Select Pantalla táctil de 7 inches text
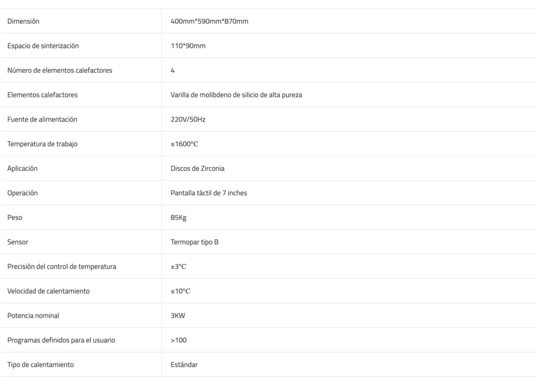 tap(209, 193)
